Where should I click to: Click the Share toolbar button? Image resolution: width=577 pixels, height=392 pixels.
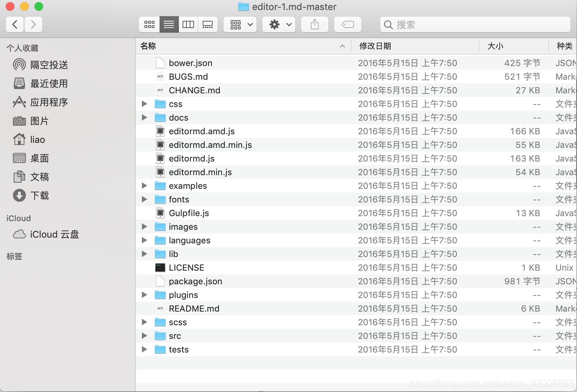[x=315, y=24]
